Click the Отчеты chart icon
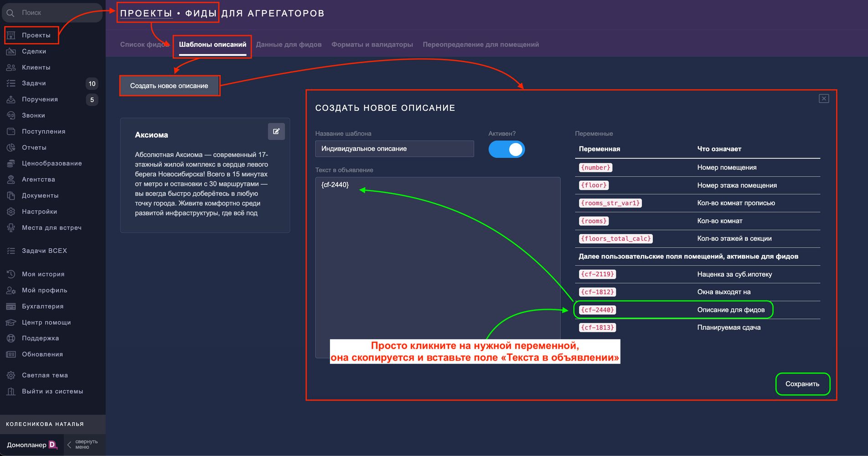This screenshot has width=868, height=456. (x=11, y=147)
